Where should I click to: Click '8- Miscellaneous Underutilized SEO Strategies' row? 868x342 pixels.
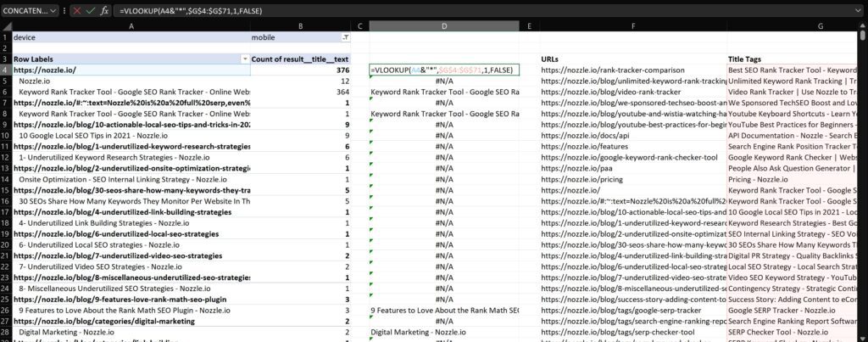[x=131, y=289]
